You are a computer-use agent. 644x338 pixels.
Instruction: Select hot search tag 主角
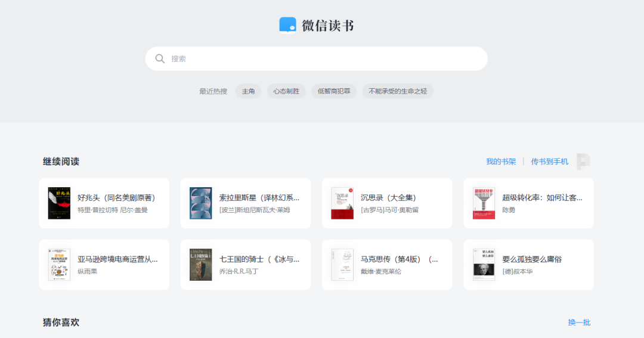tap(248, 91)
